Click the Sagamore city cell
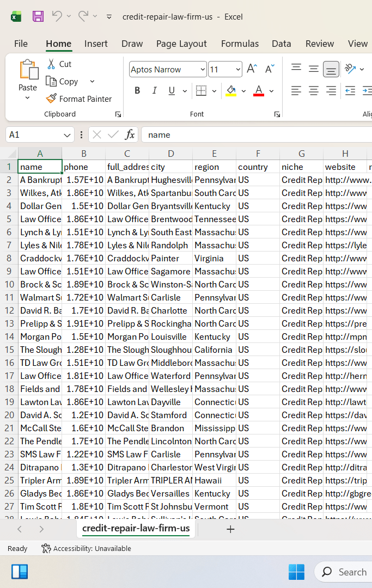The width and height of the screenshot is (372, 588). tap(170, 271)
